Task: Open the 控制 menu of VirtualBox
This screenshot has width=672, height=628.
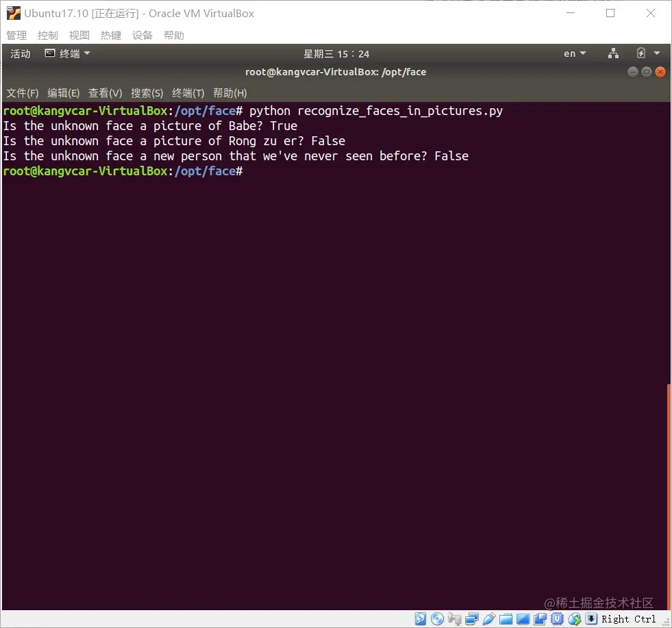Action: click(47, 35)
